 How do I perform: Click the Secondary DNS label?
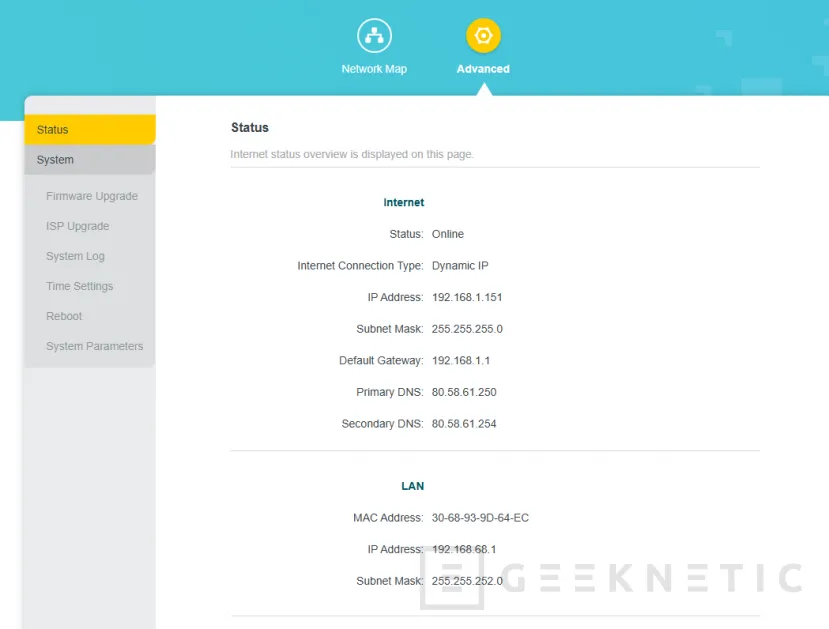(382, 424)
